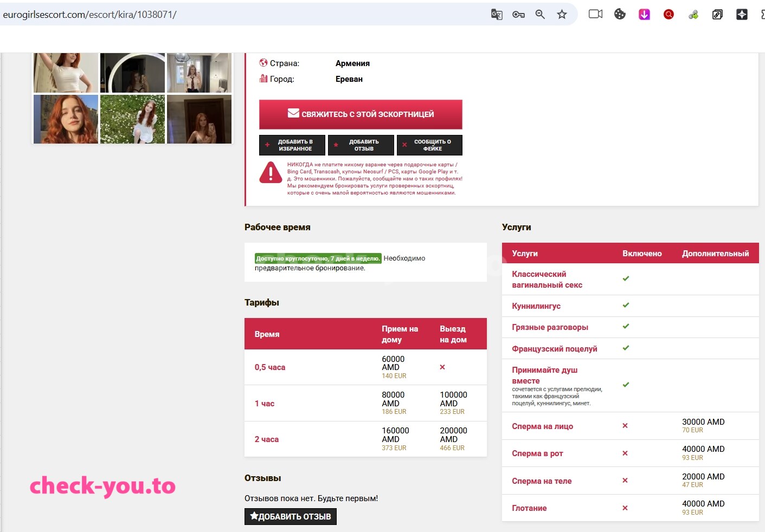This screenshot has width=765, height=532.
Task: Click the Время column header
Action: (267, 334)
